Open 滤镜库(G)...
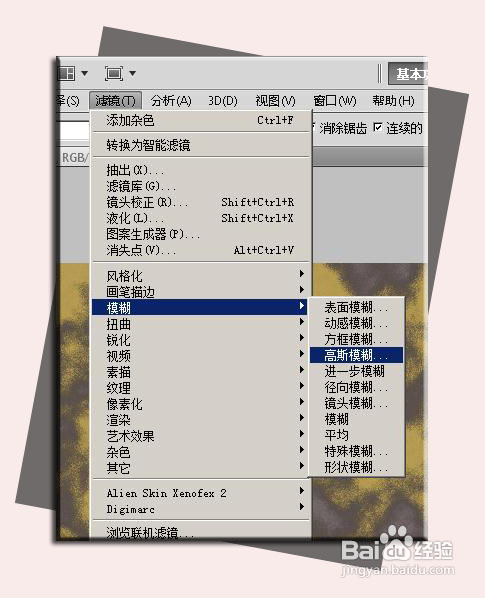Screen dimensions: 485x598 (x=201, y=186)
